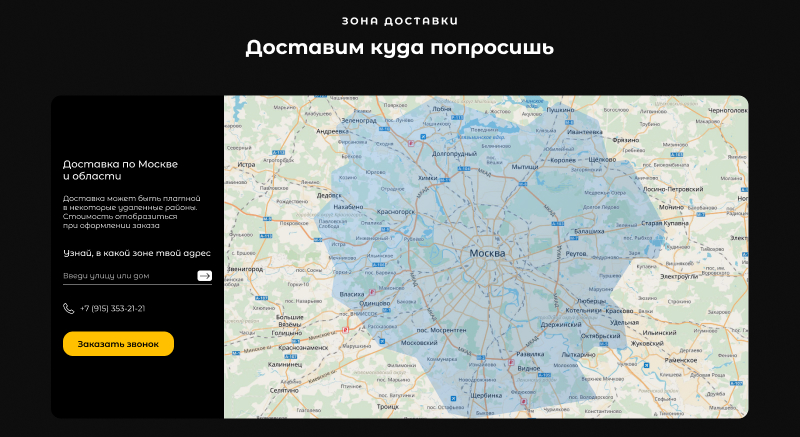Image resolution: width=800 pixels, height=437 pixels.
Task: Click 'Видное' label on the map
Action: 528,368
